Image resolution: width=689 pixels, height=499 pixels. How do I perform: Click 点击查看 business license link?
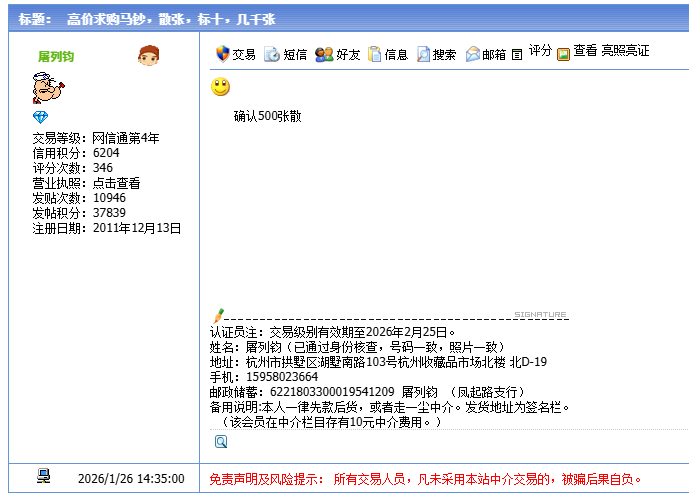pyautogui.click(x=116, y=183)
